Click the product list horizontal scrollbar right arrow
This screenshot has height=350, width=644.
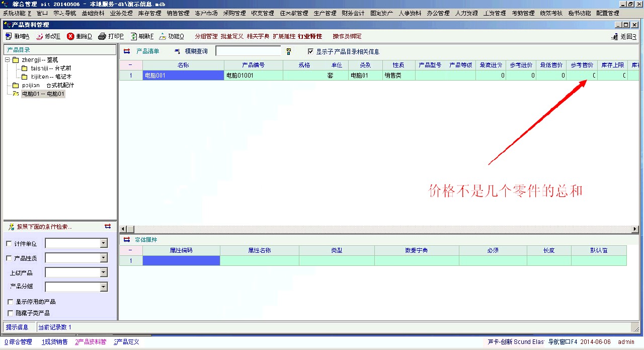635,229
